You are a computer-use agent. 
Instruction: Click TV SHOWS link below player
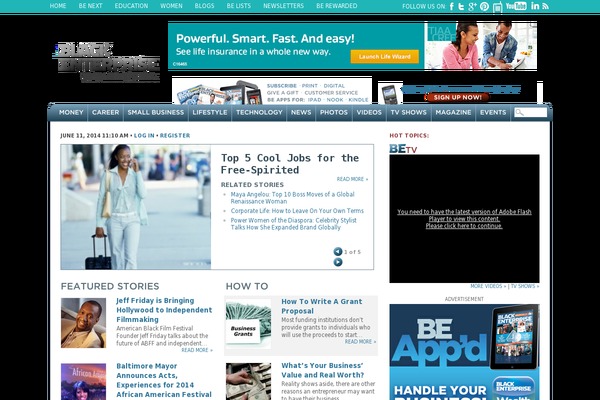pyautogui.click(x=525, y=286)
